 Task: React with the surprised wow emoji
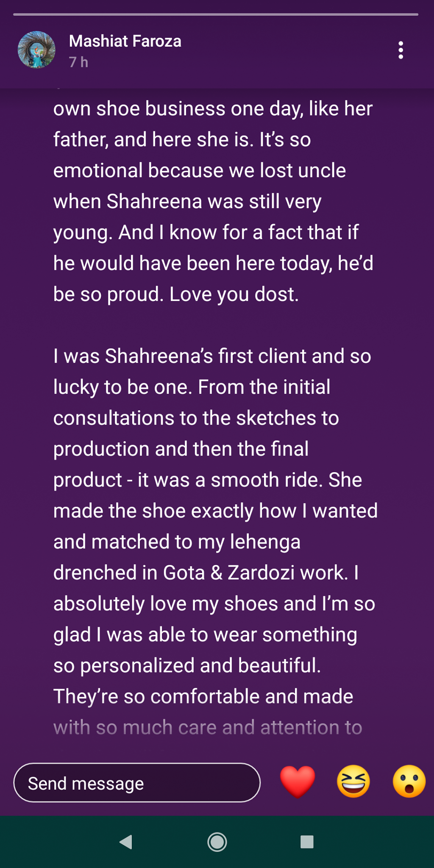click(x=409, y=782)
